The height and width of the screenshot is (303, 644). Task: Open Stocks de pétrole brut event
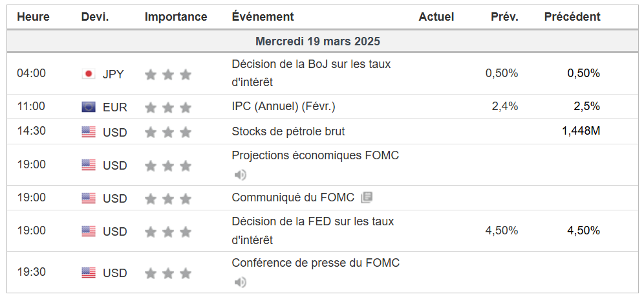click(x=288, y=131)
